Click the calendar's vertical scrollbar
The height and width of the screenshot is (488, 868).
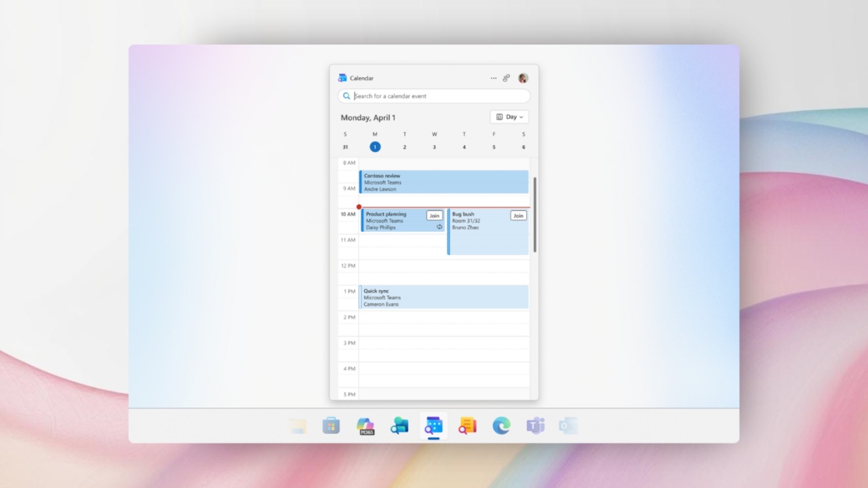(x=534, y=215)
